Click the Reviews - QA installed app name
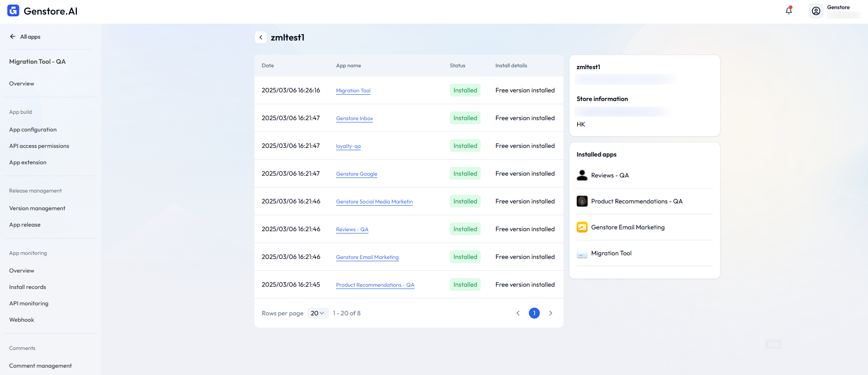 [610, 175]
